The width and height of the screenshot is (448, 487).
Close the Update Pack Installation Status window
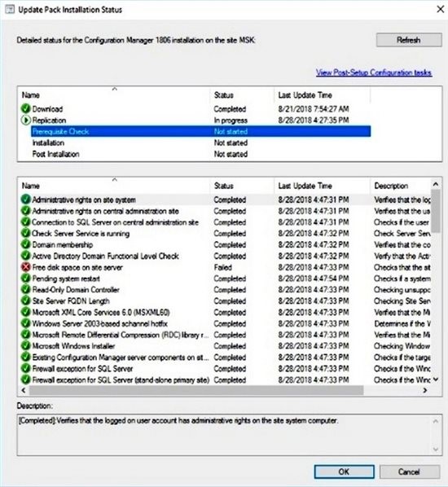click(x=440, y=9)
